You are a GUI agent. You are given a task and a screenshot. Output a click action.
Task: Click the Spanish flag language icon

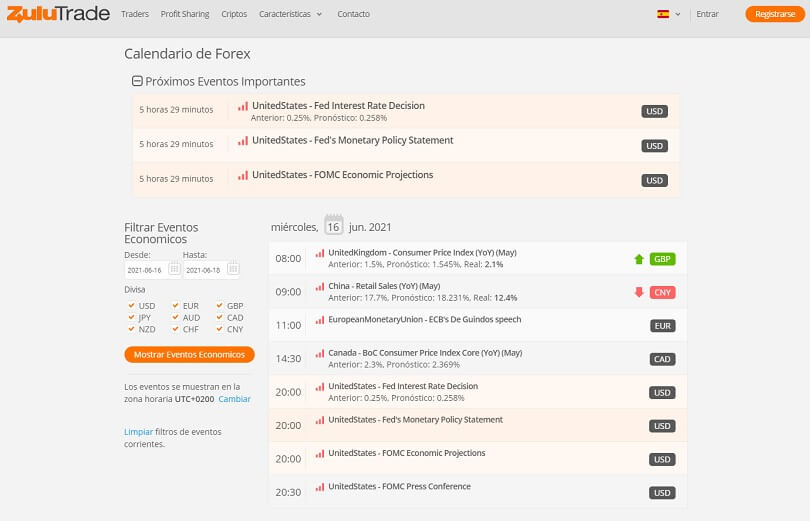point(663,14)
